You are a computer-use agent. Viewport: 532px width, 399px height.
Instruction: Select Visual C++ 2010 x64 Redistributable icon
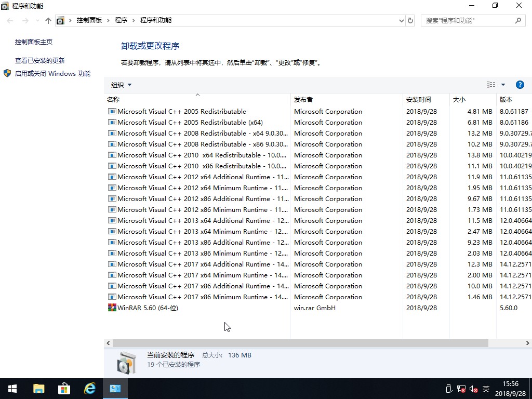click(x=112, y=155)
